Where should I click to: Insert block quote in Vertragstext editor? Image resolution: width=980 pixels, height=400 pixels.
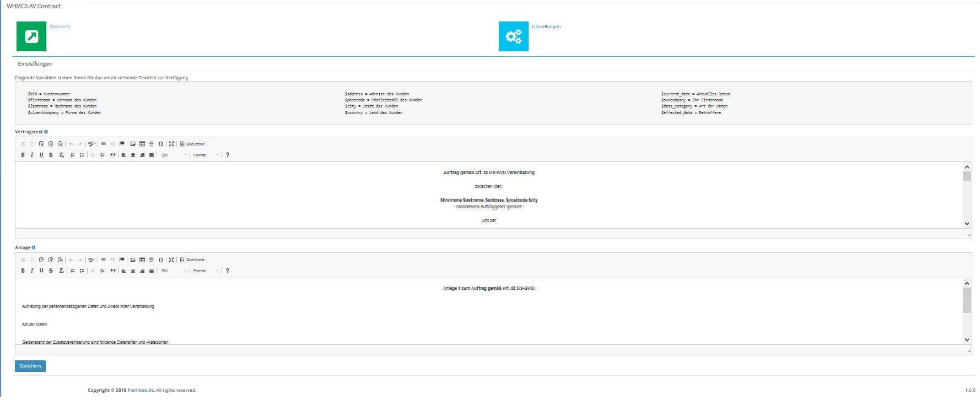point(112,155)
